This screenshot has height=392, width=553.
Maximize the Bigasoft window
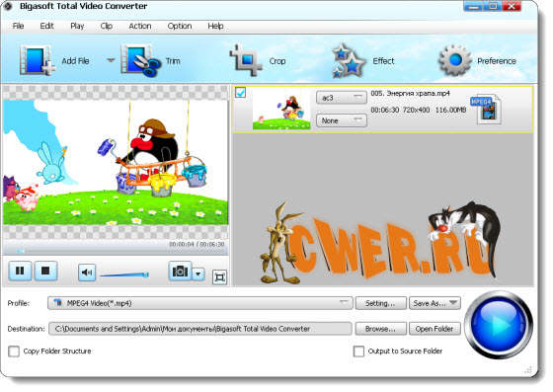point(493,6)
